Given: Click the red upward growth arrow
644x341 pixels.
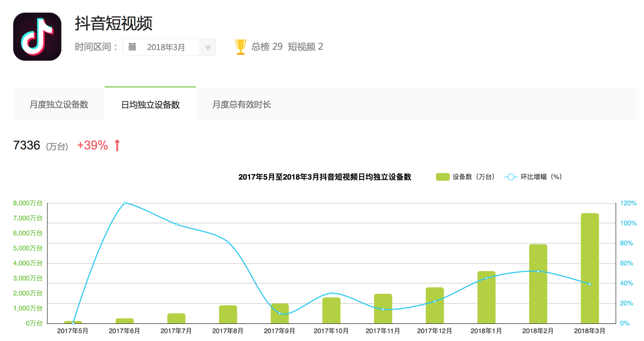Looking at the screenshot, I should click(117, 145).
